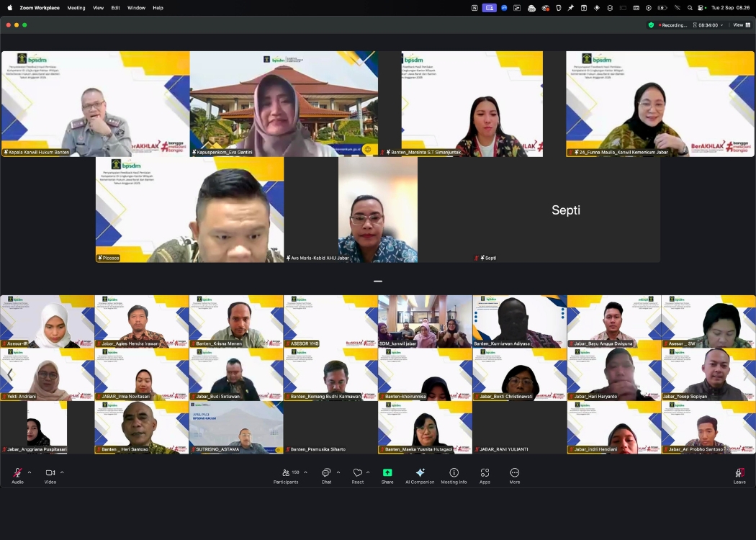Open AI Companion sparkle icon
Screen dimensions: 756x540
click(420, 472)
